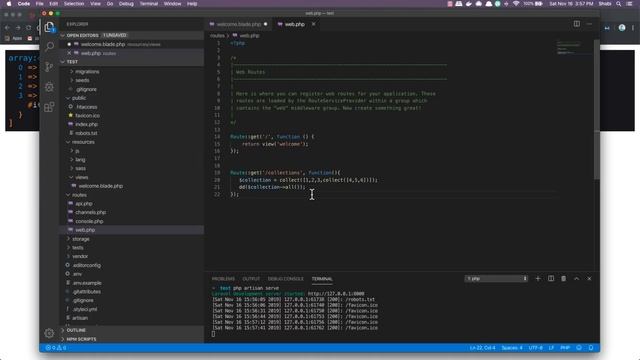This screenshot has width=640, height=360.
Task: Expand the lang folder
Action: click(x=80, y=160)
